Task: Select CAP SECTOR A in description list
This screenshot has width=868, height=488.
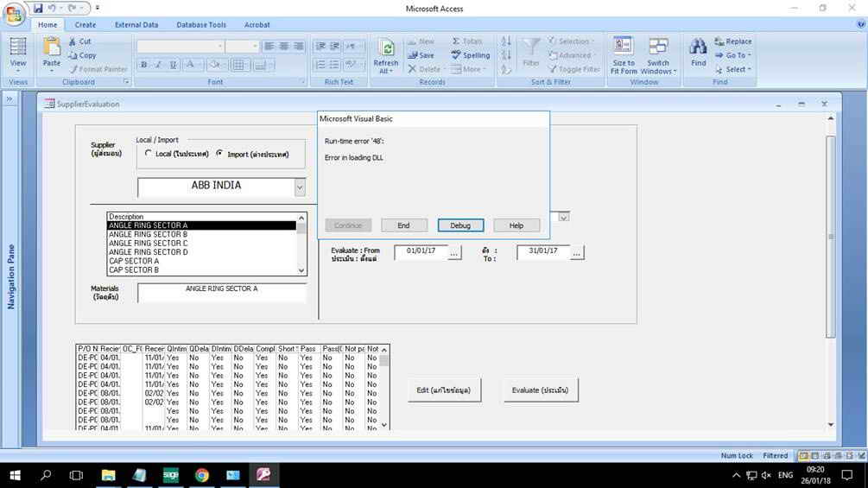Action: pos(201,261)
